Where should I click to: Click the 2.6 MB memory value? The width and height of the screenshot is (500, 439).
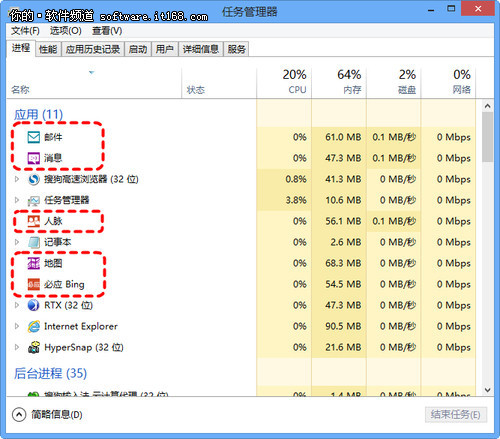346,242
